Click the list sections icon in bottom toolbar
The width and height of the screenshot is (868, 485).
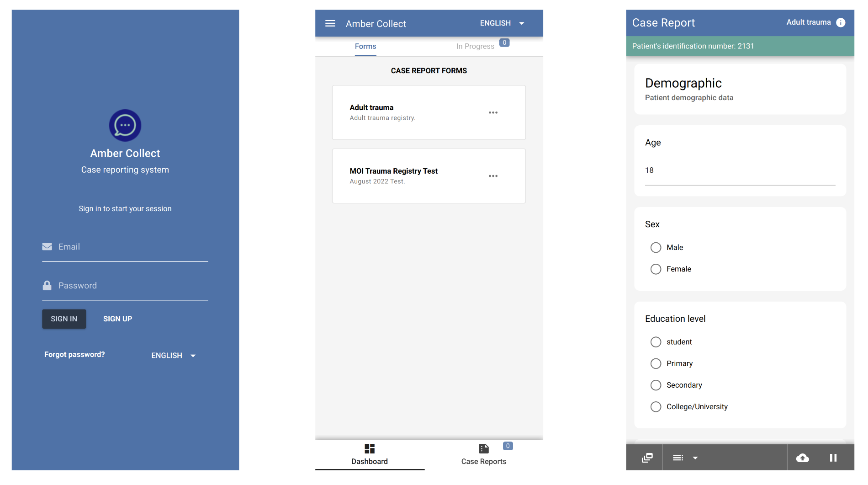click(x=678, y=458)
